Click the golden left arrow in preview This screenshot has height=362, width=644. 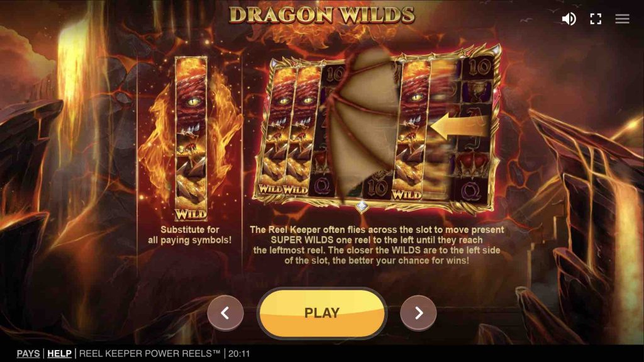tap(458, 127)
